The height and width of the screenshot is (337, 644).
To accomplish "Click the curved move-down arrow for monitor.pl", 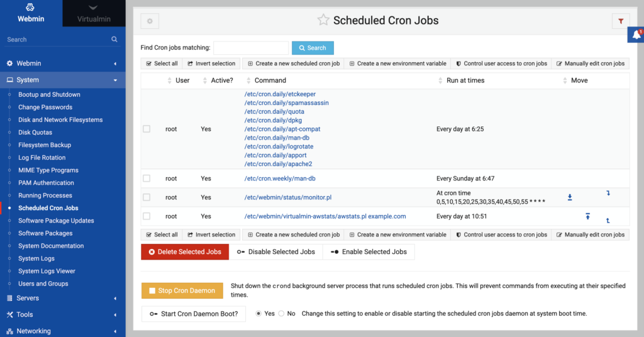I will tap(608, 193).
